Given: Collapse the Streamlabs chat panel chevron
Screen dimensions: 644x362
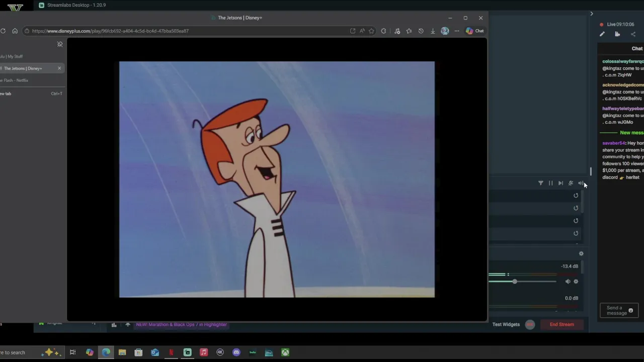Looking at the screenshot, I should click(592, 14).
